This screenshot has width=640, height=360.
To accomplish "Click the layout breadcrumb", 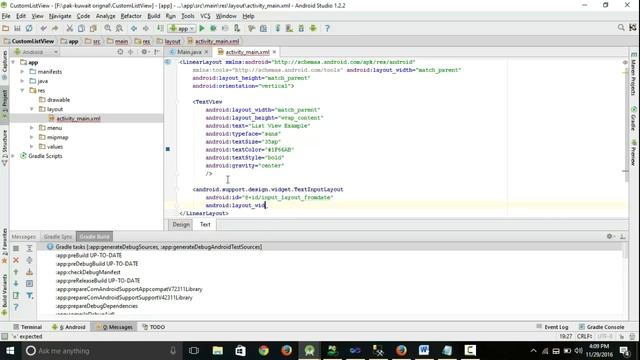I will coord(169,41).
